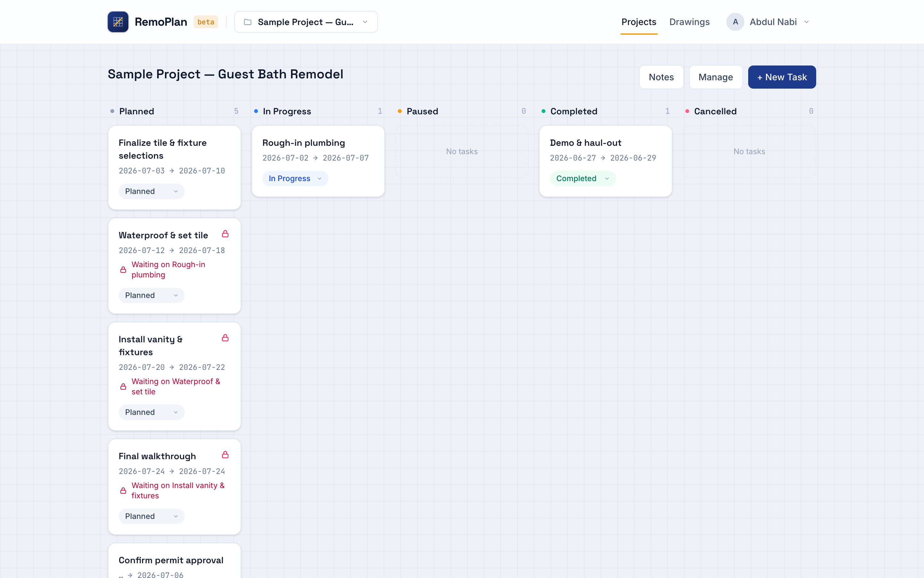
Task: Open the Sample Project selector dropdown
Action: pyautogui.click(x=306, y=22)
